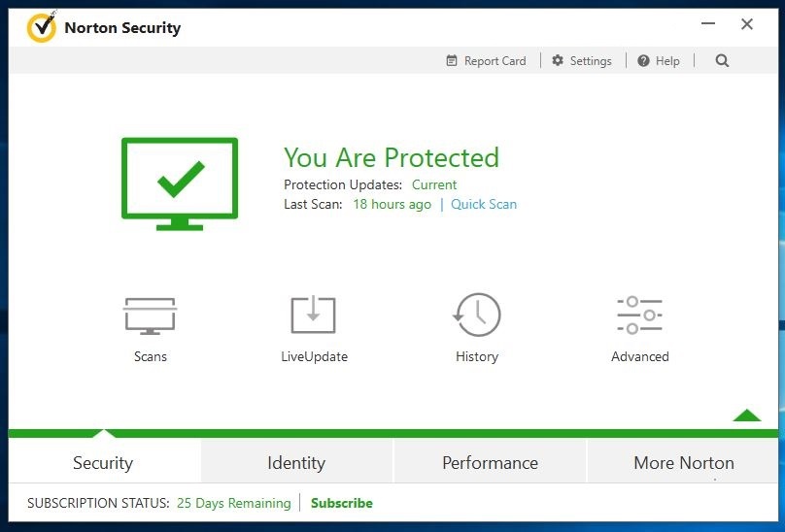Image resolution: width=785 pixels, height=532 pixels.
Task: Click the Subscribe link
Action: pos(341,503)
